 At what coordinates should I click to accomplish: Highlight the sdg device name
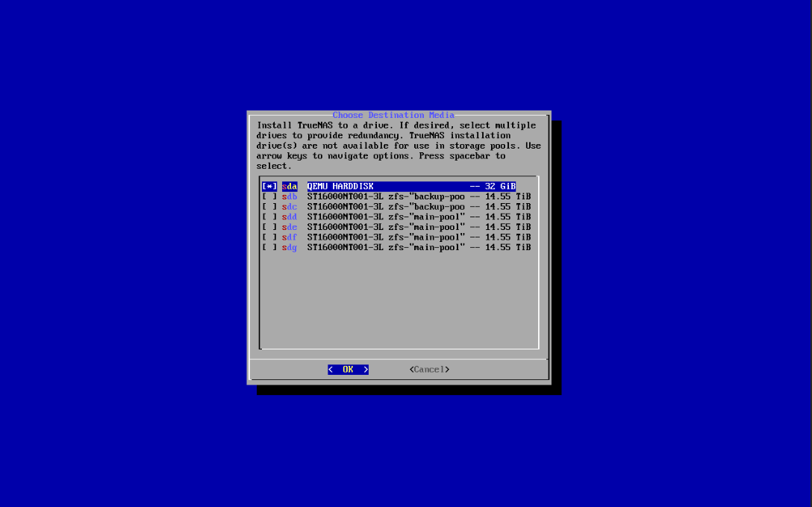point(290,247)
